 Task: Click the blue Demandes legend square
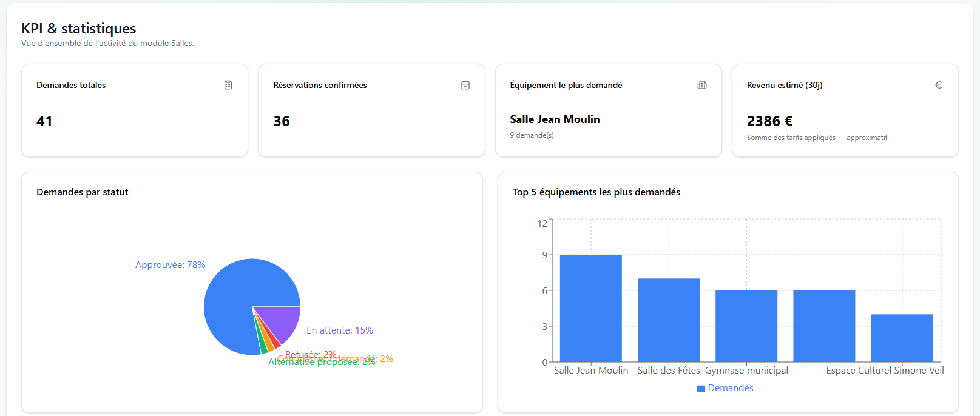coord(701,389)
